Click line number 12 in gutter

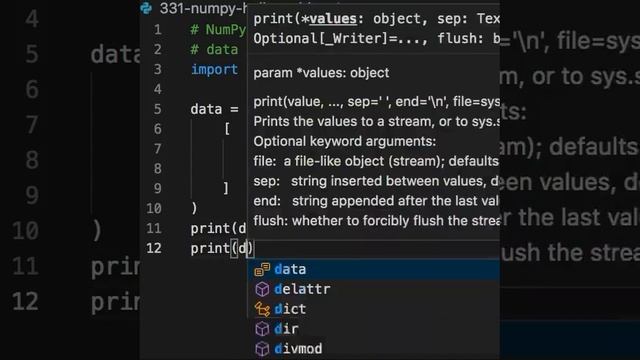154,248
